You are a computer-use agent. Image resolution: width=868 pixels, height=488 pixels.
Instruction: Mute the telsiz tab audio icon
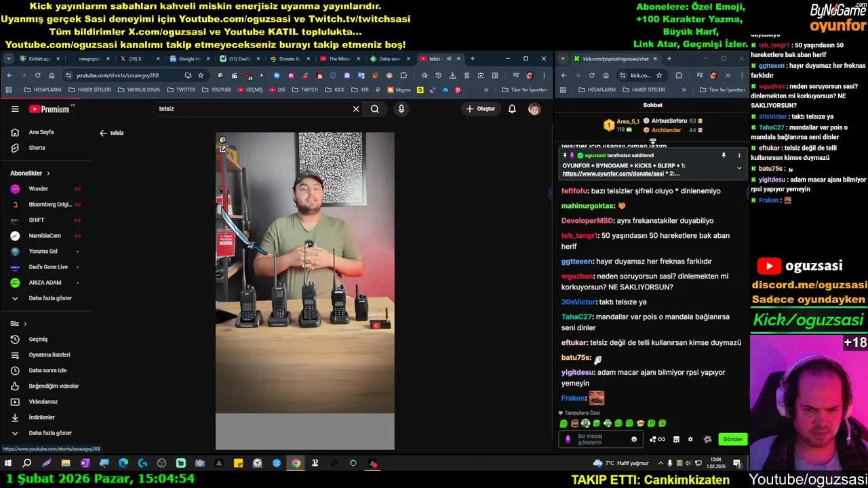coord(449,59)
